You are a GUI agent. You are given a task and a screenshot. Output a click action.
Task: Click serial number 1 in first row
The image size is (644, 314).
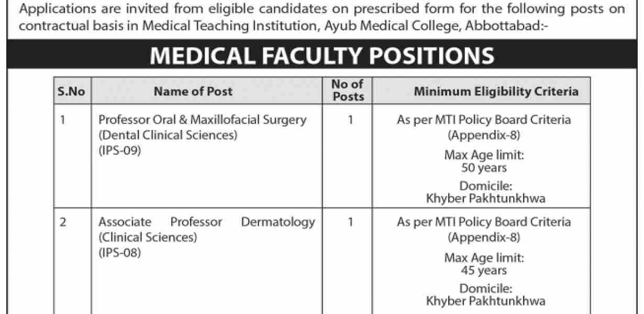click(x=63, y=120)
